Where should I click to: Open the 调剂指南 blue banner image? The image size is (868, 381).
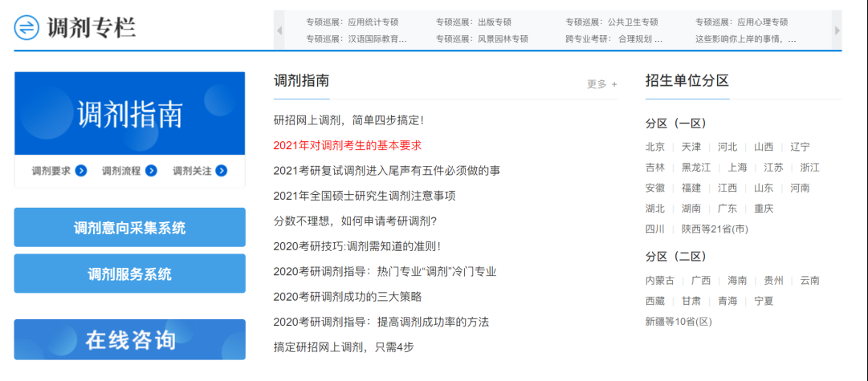click(x=129, y=114)
